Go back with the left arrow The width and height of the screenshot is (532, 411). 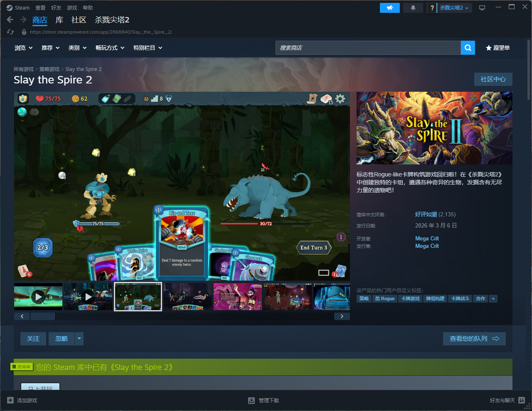[x=10, y=20]
